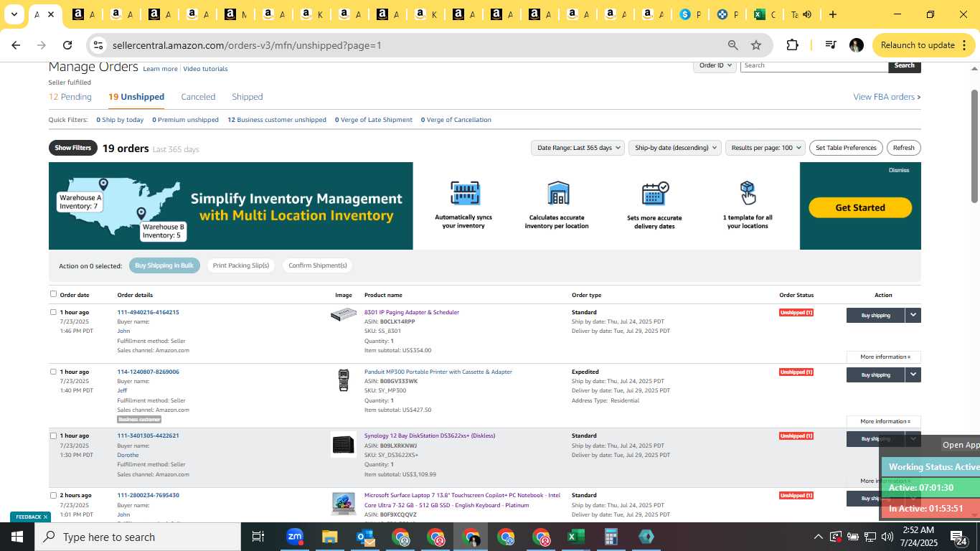This screenshot has width=980, height=551.
Task: Select order 111-4940216-4164215 checkbox
Action: (x=53, y=312)
